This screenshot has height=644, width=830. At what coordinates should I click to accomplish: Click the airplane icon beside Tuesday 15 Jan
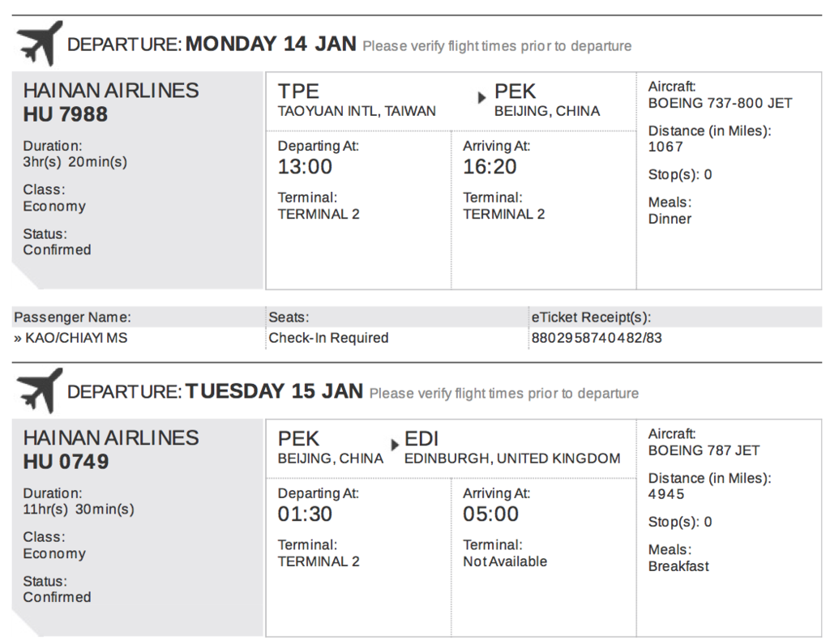40,390
